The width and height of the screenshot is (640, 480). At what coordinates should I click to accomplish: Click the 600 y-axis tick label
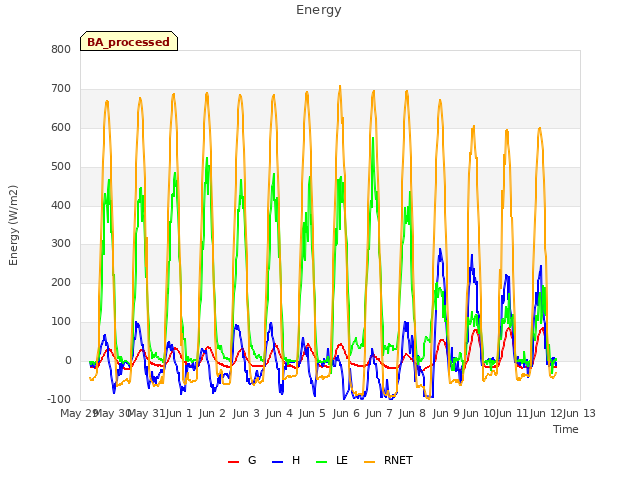[x=61, y=128]
